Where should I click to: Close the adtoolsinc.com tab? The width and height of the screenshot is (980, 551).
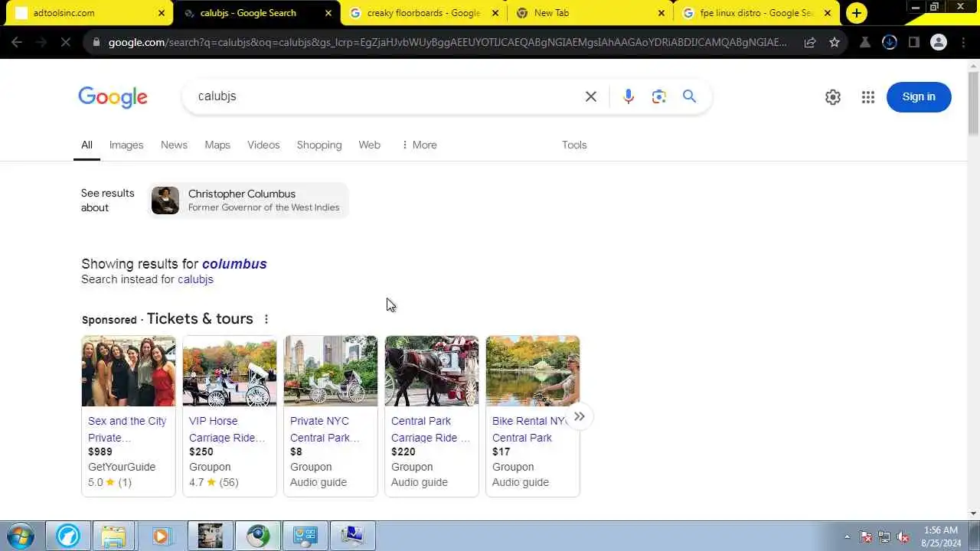[x=162, y=13]
